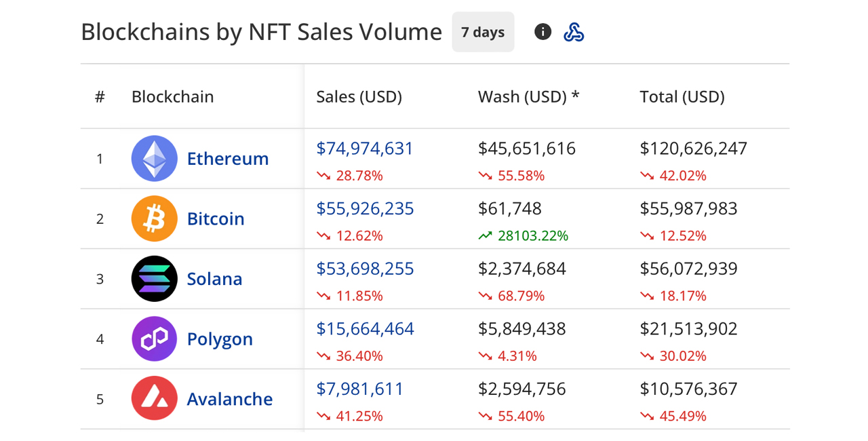Open the Bitcoin blockchain page link
868x441 pixels.
(x=215, y=218)
